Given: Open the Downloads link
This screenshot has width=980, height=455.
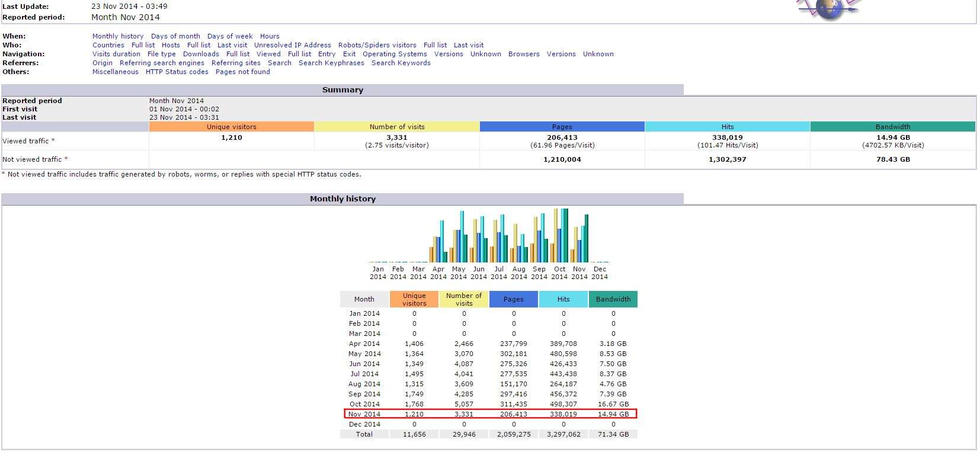Looking at the screenshot, I should tap(201, 54).
